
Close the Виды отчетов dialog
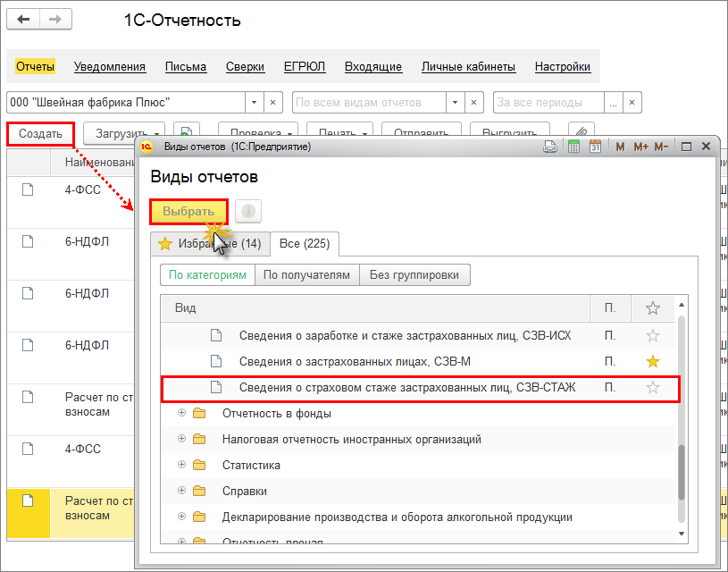tap(707, 147)
